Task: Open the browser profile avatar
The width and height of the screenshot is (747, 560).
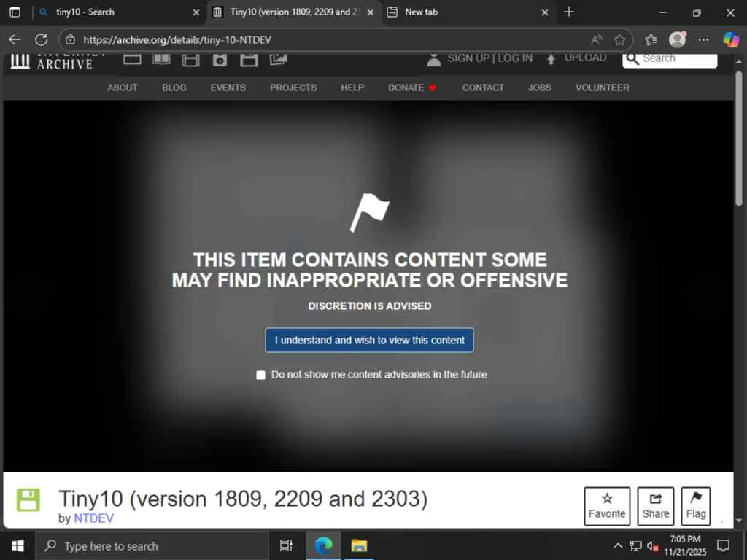Action: click(x=677, y=39)
